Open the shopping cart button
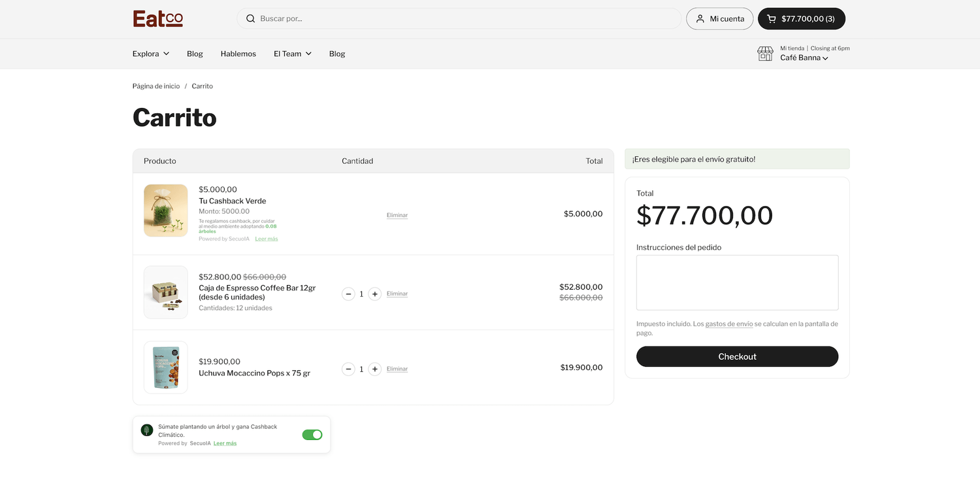 [x=801, y=19]
